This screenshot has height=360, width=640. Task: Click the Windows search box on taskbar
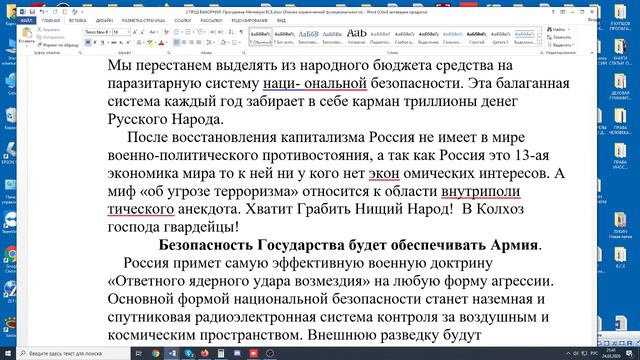coord(73,353)
